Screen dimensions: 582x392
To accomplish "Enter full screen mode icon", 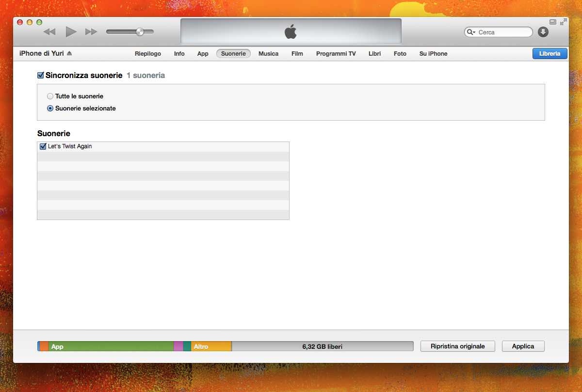I will click(563, 22).
